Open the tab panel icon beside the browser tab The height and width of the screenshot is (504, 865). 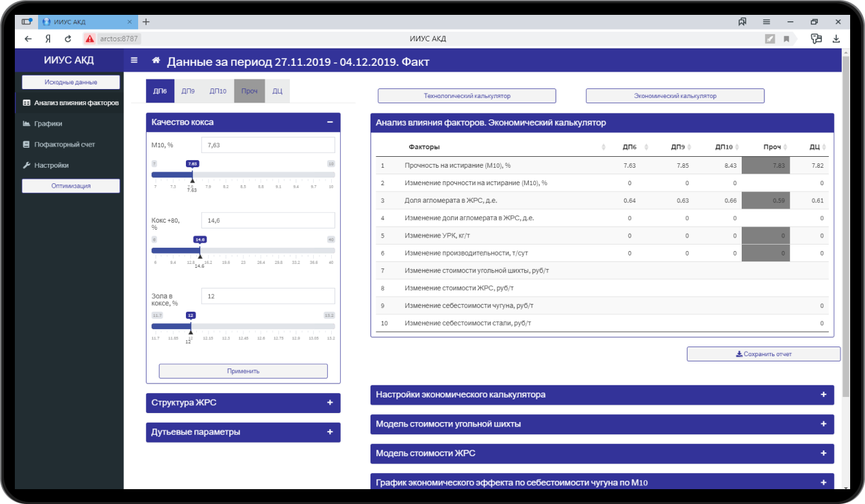(26, 21)
